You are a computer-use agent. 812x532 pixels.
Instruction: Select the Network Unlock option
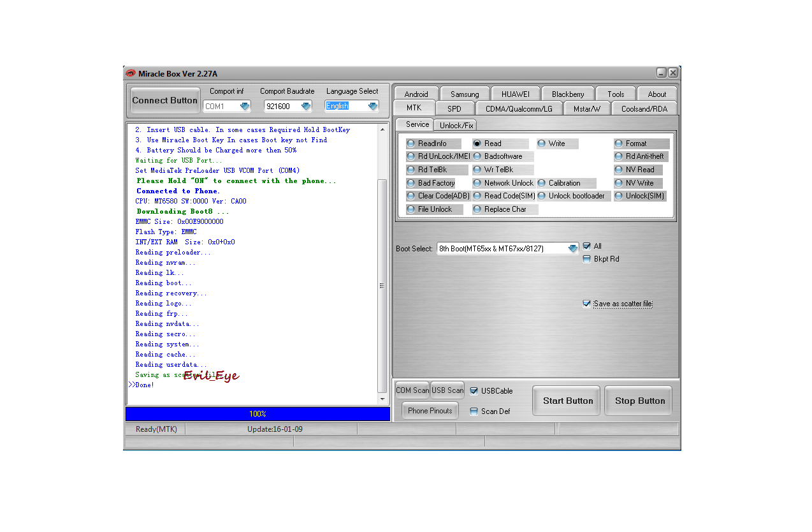tap(504, 183)
